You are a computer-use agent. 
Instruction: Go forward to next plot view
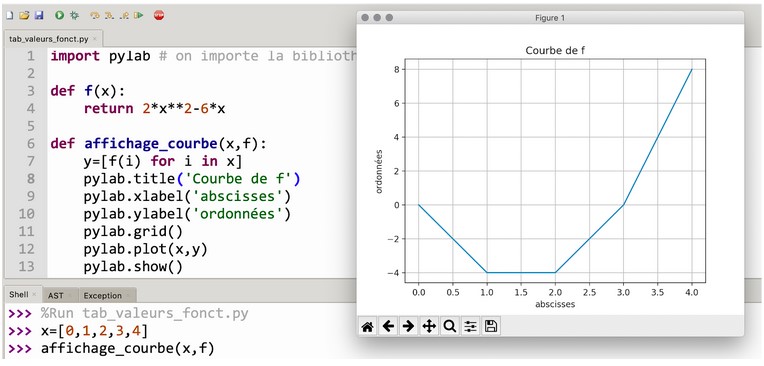(x=408, y=327)
